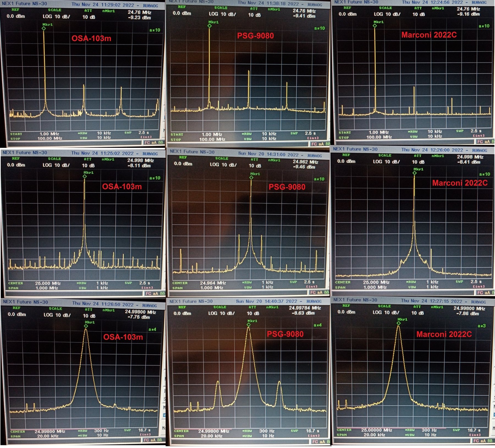Screen dimensions: 495x448
Task: Click the Mkr1 diamond on the 11:29:02 trace
Action: coord(44,28)
